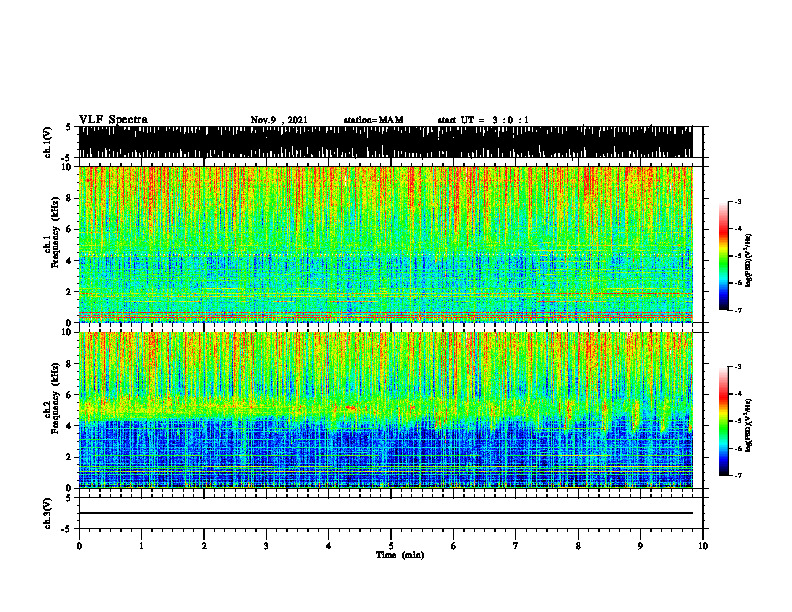
Task: Click the "2" kHz tick on ch.2 axis
Action: point(70,457)
